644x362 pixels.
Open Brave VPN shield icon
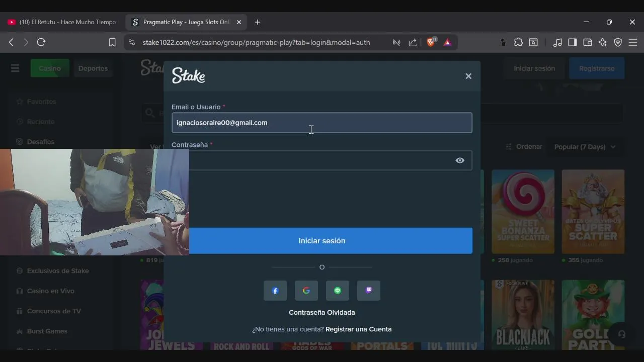[618, 42]
